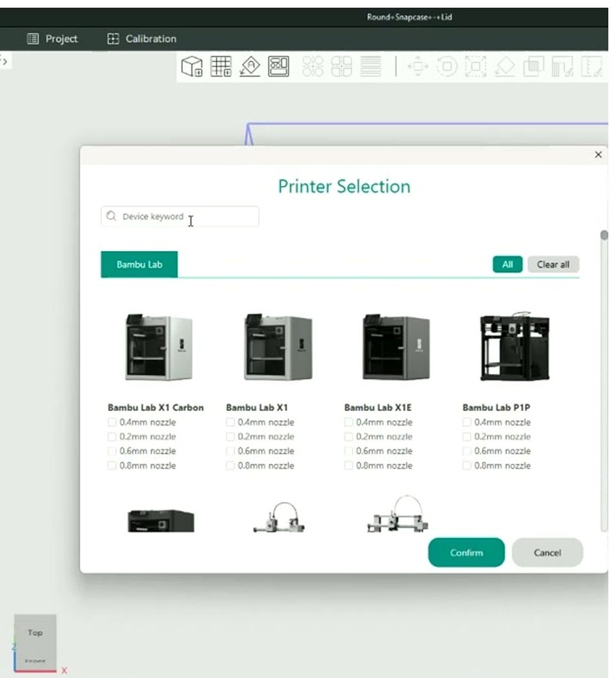Select the overlapping squares Cut tool icon
The image size is (616, 678).
point(534,66)
